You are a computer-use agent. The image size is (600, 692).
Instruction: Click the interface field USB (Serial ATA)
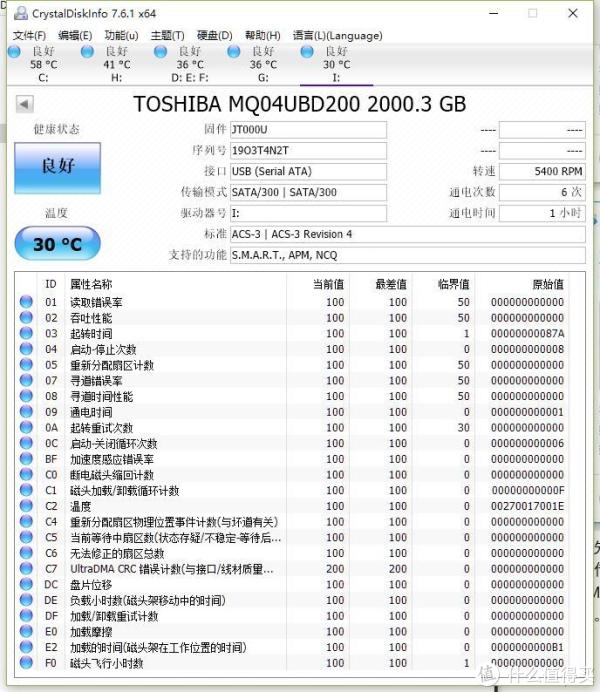(x=308, y=171)
